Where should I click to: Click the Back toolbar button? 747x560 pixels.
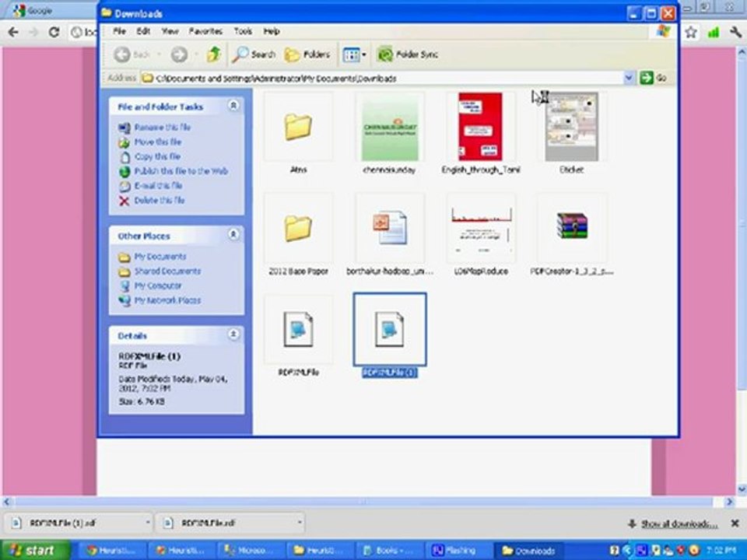[132, 54]
